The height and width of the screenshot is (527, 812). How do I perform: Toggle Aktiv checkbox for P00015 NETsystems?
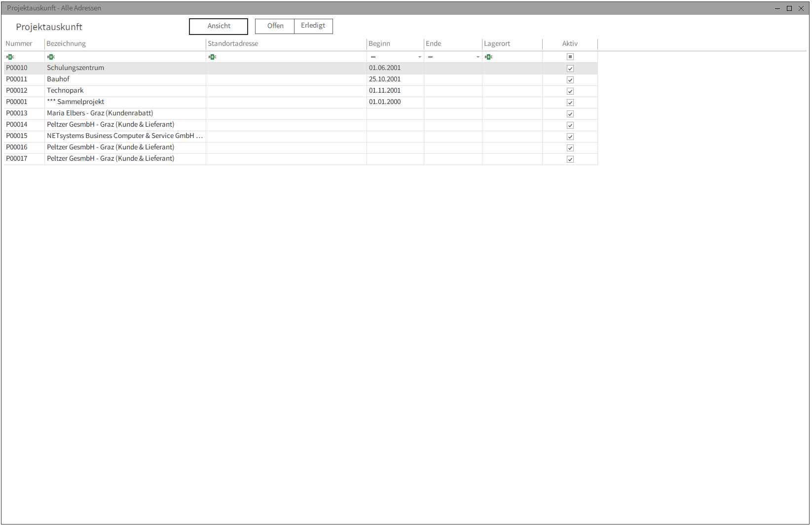tap(570, 137)
